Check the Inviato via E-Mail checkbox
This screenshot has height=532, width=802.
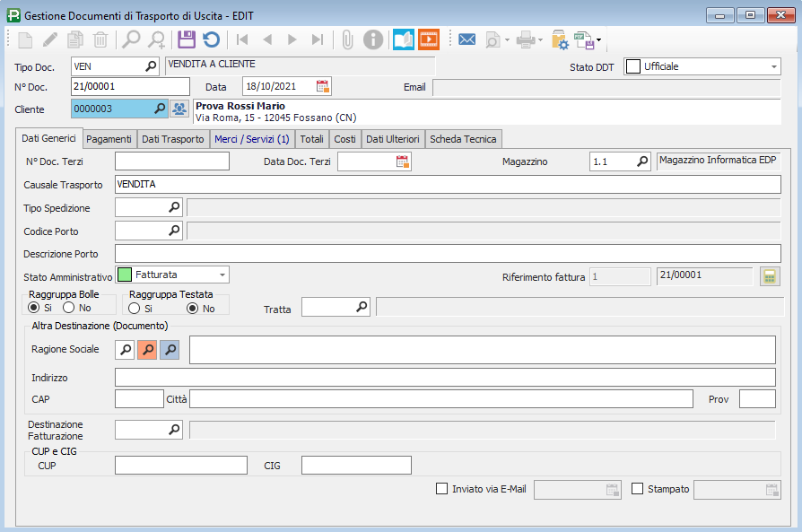point(441,489)
